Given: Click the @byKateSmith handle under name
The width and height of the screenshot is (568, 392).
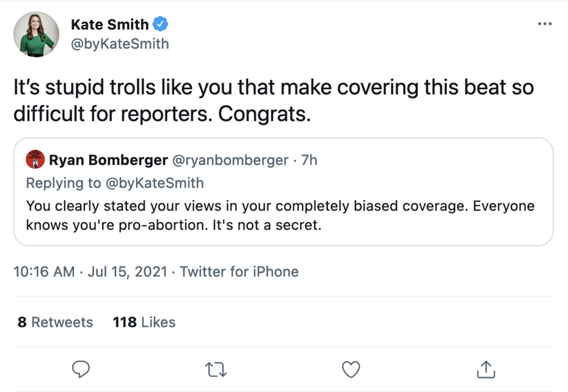Looking at the screenshot, I should coord(120,44).
